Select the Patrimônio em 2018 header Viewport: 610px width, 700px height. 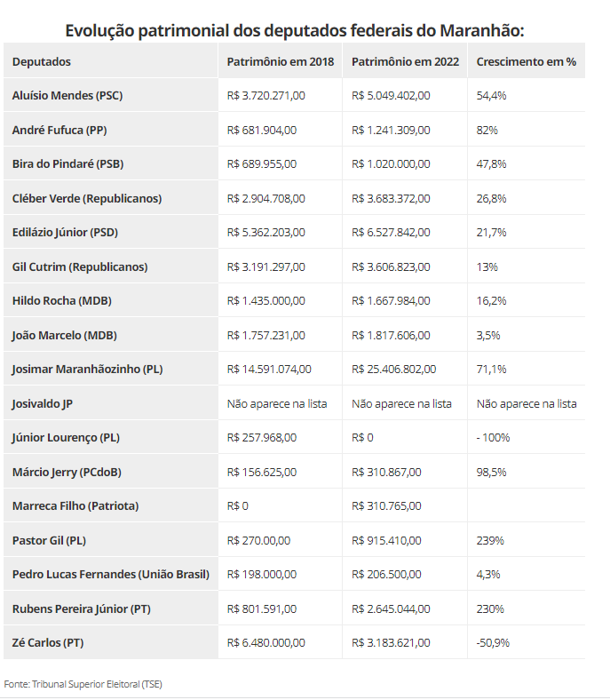(280, 61)
